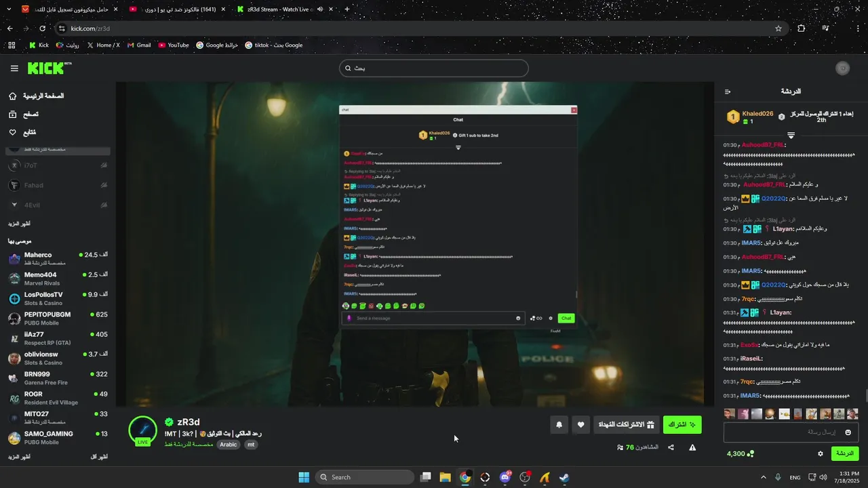The image size is (868, 488).
Task: Report the stream with warning icon
Action: click(692, 447)
